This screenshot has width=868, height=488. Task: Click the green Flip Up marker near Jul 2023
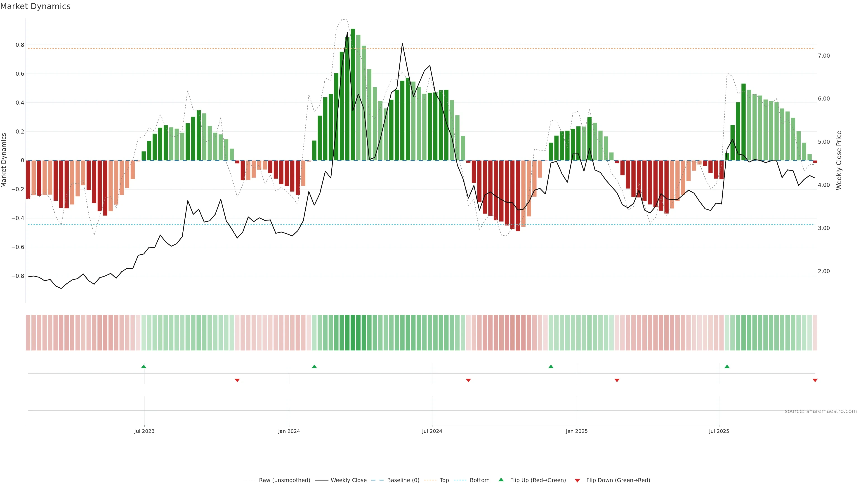(144, 366)
